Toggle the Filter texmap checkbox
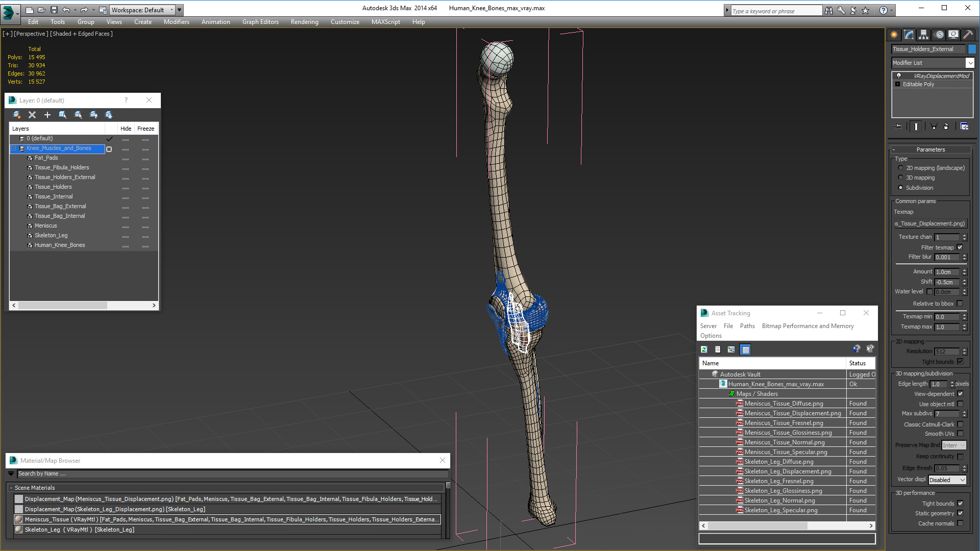The image size is (980, 551). click(960, 247)
